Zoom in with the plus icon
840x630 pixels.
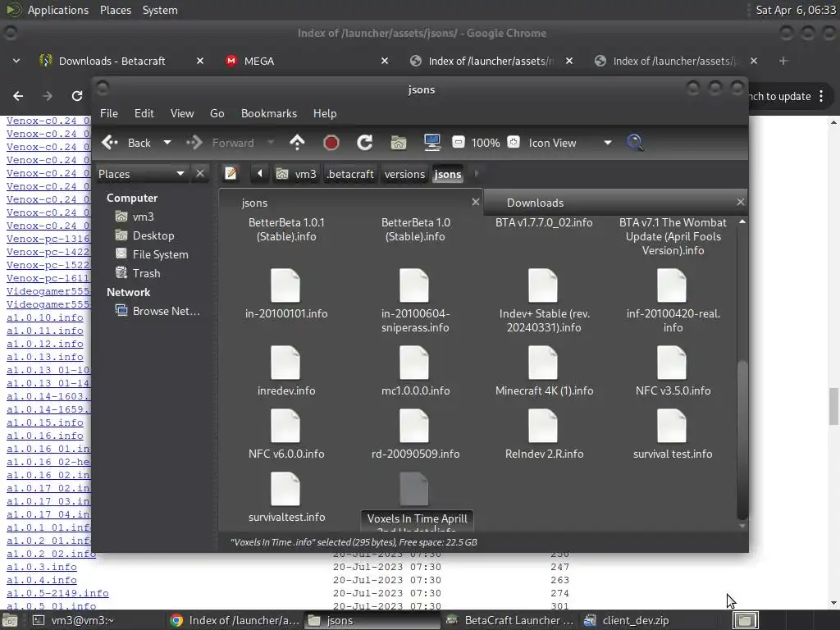(x=514, y=142)
